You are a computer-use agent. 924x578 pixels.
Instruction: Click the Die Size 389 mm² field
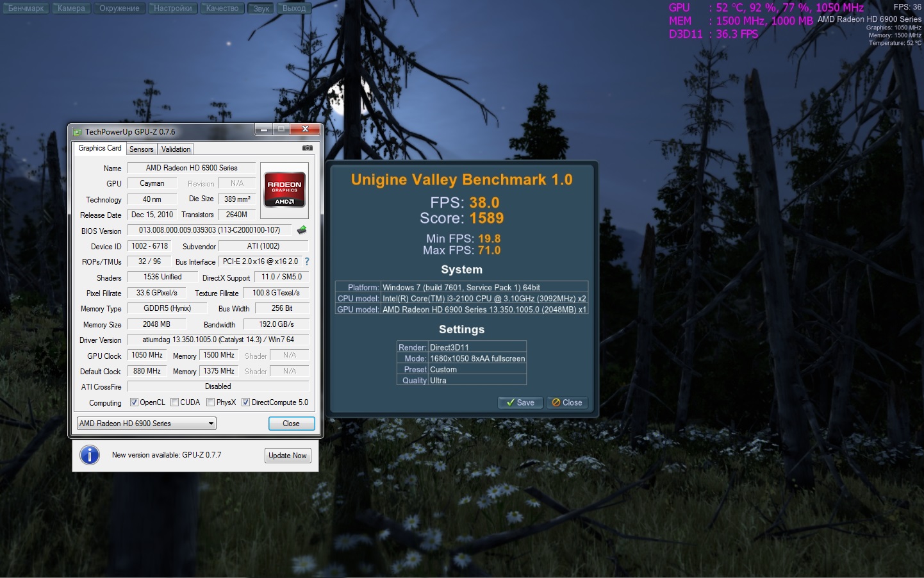click(237, 199)
